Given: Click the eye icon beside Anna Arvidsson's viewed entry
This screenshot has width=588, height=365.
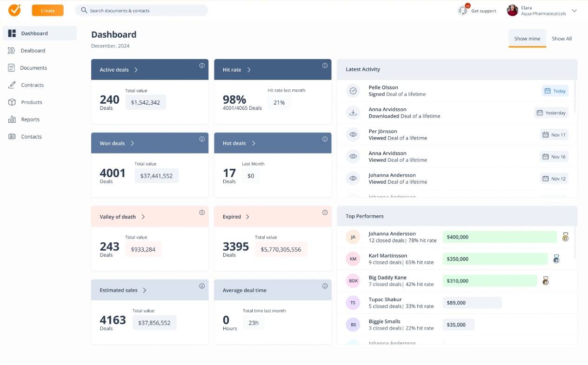Looking at the screenshot, I should coord(353,156).
